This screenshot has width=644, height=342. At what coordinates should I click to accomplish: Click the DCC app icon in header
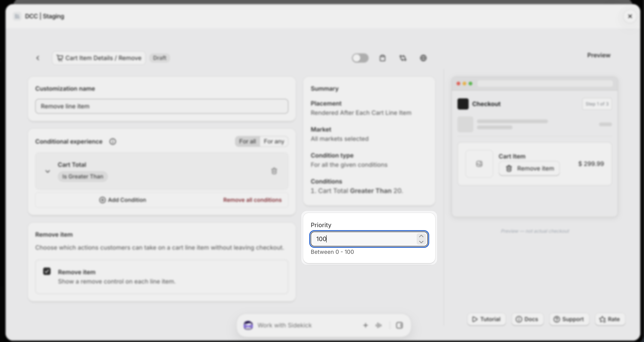point(17,16)
